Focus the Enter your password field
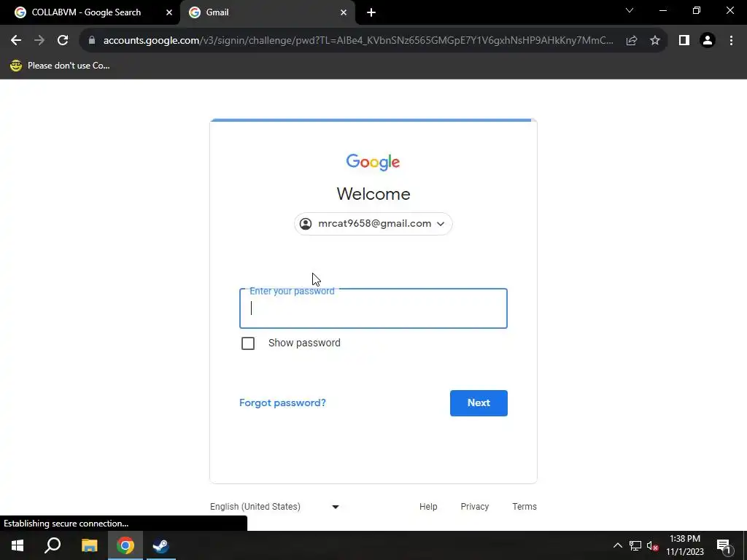 (x=373, y=308)
